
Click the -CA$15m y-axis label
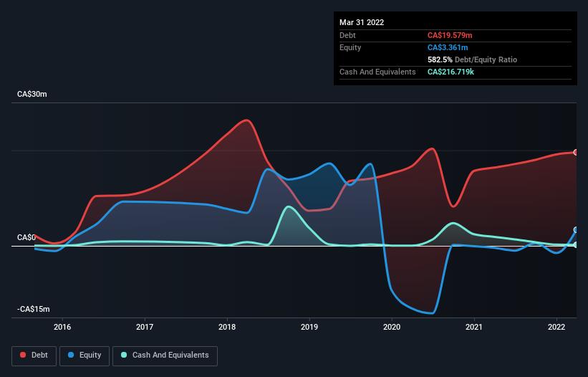click(34, 309)
